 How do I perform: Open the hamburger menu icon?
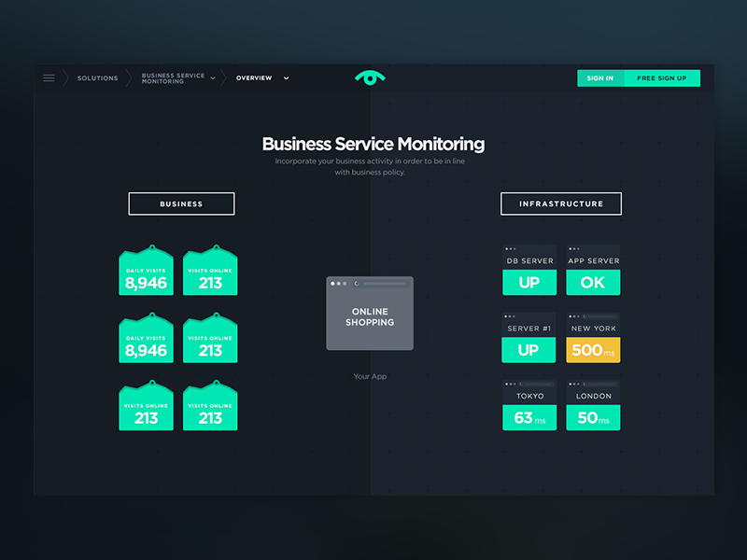pyautogui.click(x=49, y=77)
